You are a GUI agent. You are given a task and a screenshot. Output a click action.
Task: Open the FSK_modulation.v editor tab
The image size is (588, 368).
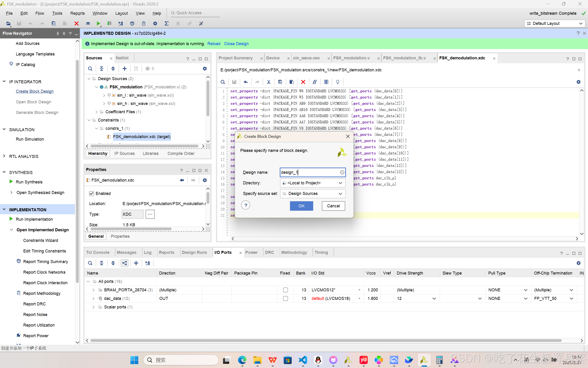[x=351, y=58]
